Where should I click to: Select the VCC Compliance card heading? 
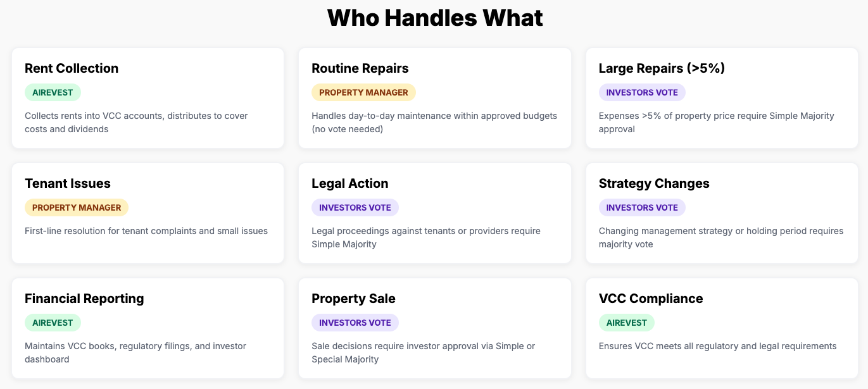651,299
